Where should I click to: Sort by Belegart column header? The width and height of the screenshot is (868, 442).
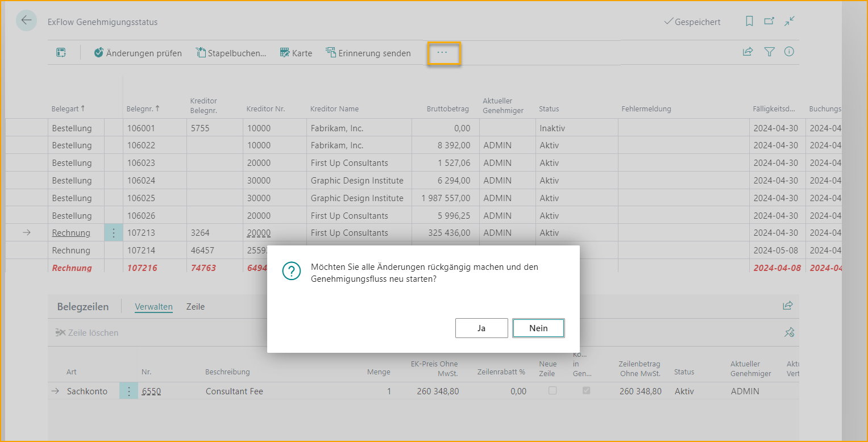click(68, 109)
